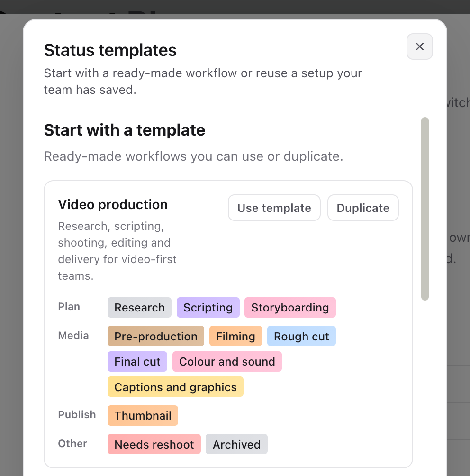This screenshot has height=476, width=470.
Task: Click the Rough cut status tag
Action: pyautogui.click(x=301, y=336)
